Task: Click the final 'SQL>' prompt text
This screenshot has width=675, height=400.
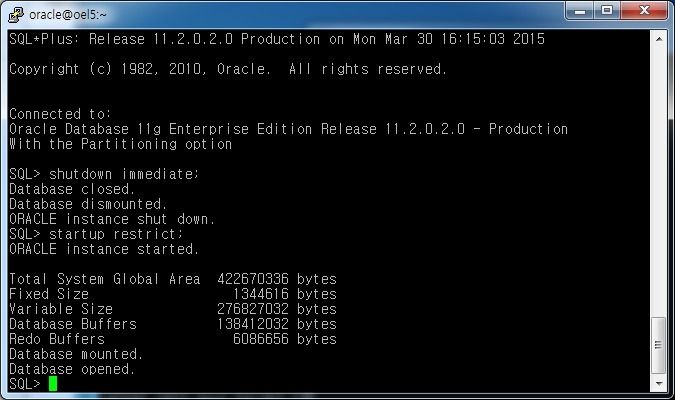Action: click(25, 384)
